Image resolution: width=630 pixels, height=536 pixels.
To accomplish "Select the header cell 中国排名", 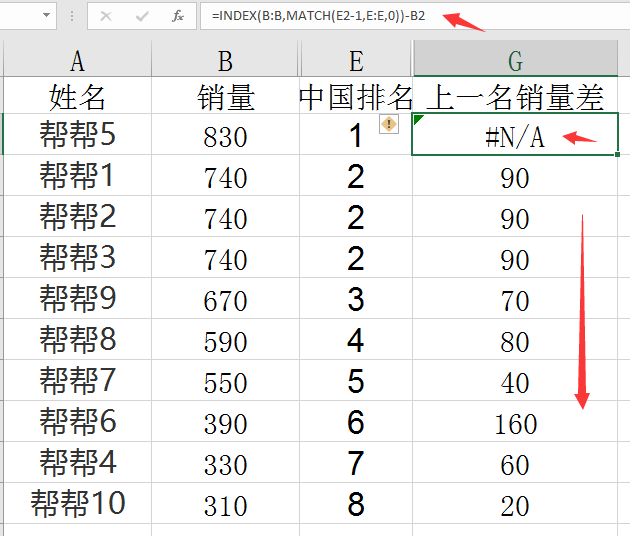I will (356, 96).
